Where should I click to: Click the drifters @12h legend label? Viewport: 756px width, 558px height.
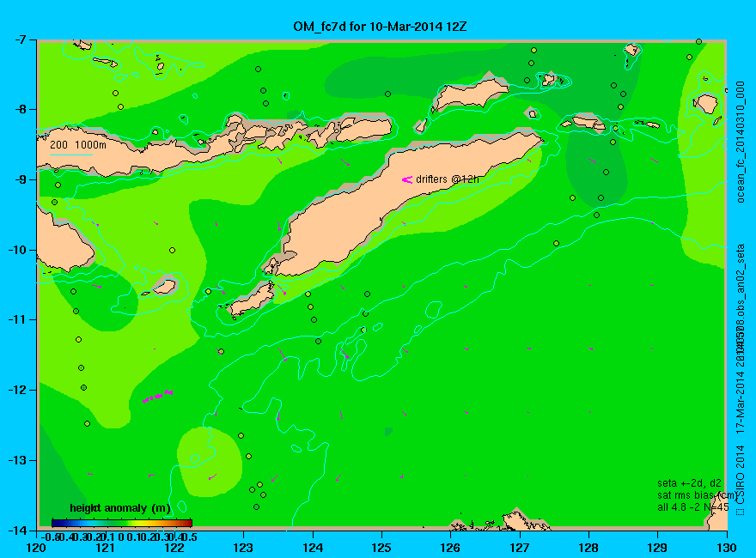448,179
